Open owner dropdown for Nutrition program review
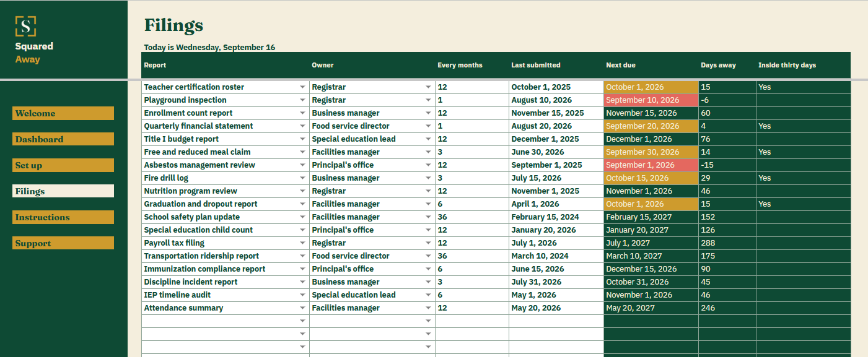 (428, 191)
